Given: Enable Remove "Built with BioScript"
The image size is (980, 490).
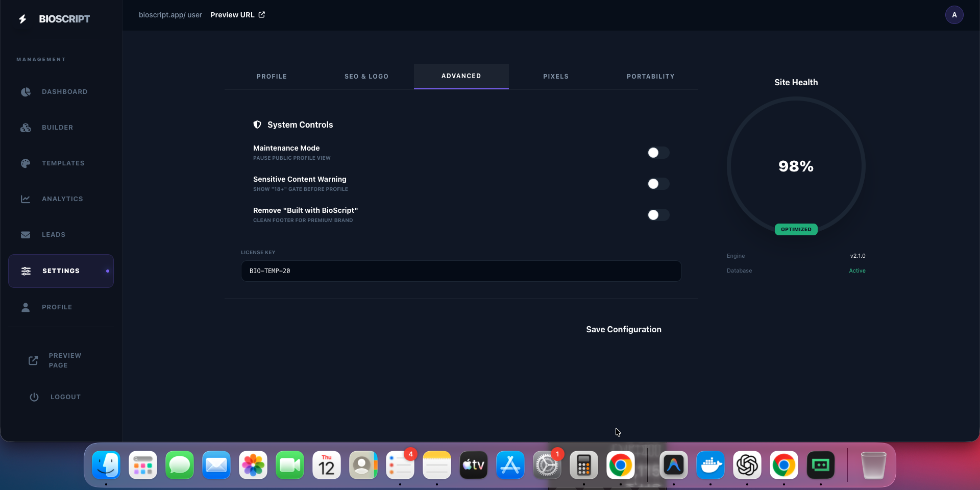Looking at the screenshot, I should pyautogui.click(x=658, y=215).
